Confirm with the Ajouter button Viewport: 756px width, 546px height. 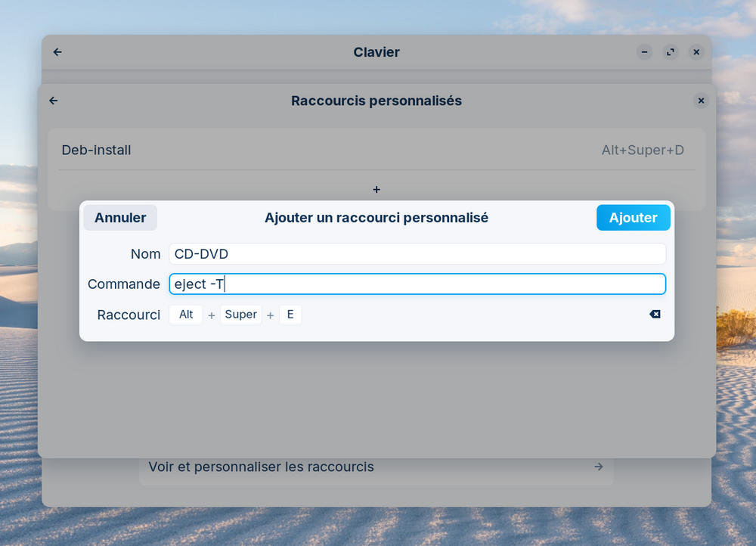pyautogui.click(x=633, y=218)
